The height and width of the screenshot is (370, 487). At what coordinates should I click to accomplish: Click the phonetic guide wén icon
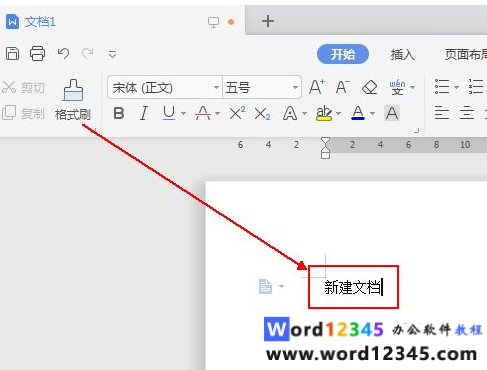[x=397, y=87]
